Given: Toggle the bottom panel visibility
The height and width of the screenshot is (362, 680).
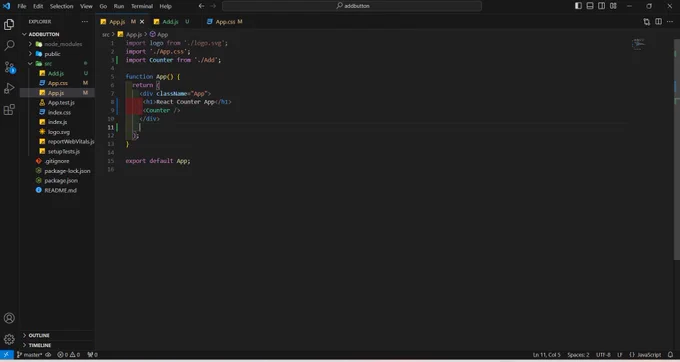Looking at the screenshot, I should [x=590, y=6].
